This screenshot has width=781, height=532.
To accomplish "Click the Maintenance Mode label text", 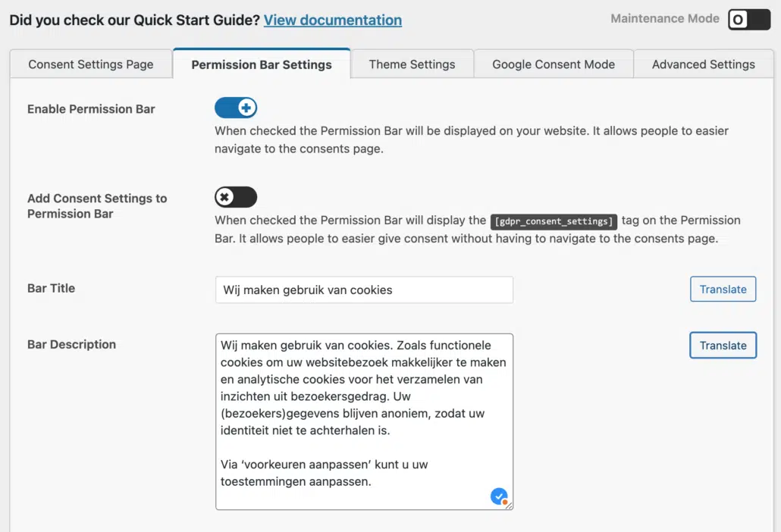I will tap(665, 18).
